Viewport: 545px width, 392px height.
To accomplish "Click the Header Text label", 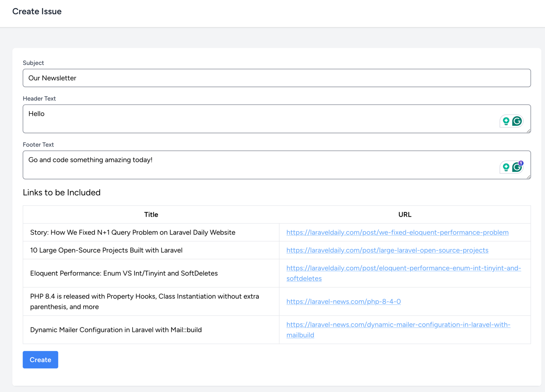I will (39, 98).
